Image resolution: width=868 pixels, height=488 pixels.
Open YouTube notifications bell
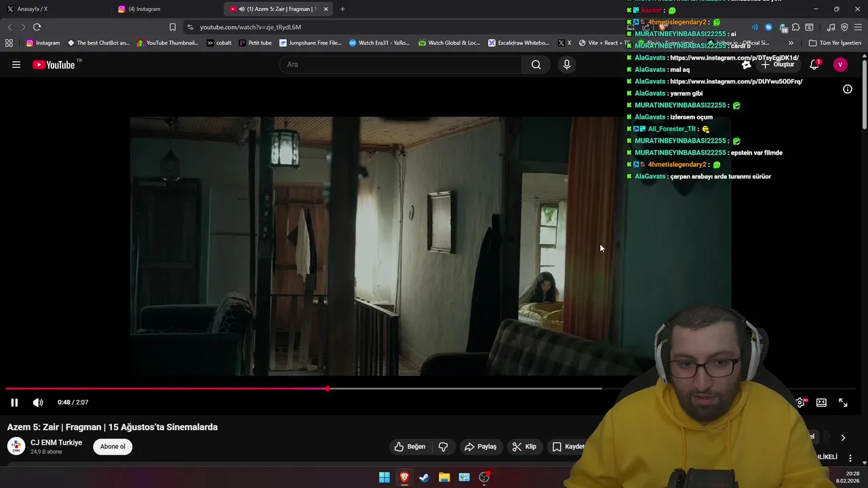pyautogui.click(x=814, y=64)
